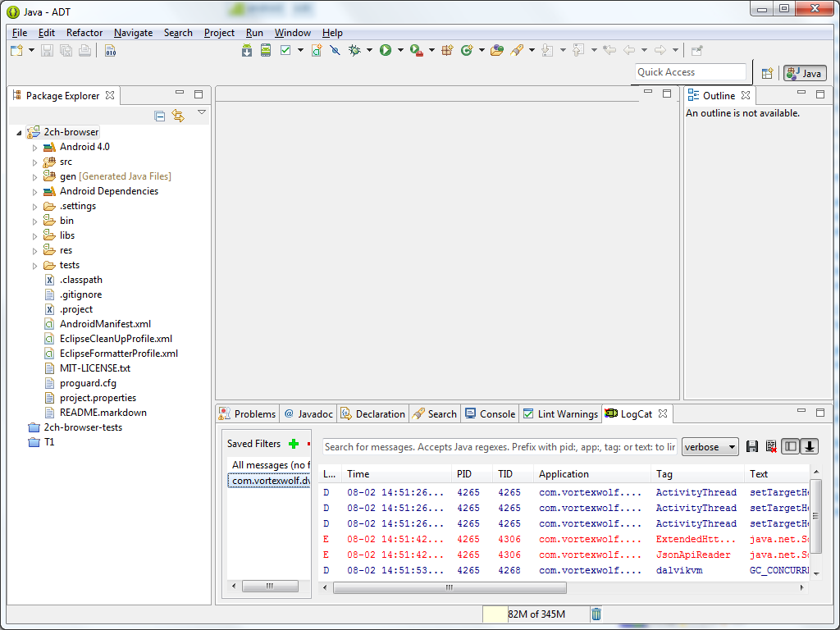Maximize the Outline view
Screen dimensions: 840x630
pos(820,94)
